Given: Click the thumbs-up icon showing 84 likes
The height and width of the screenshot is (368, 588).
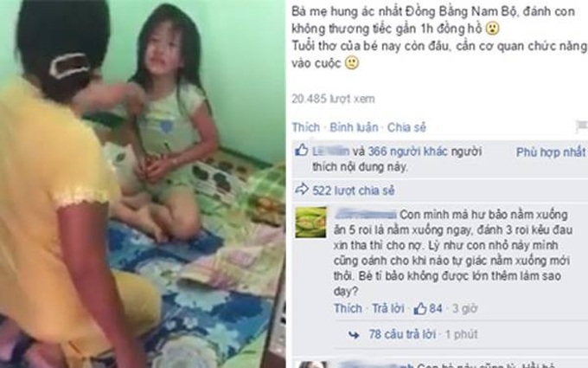Looking at the screenshot, I should pyautogui.click(x=420, y=308).
